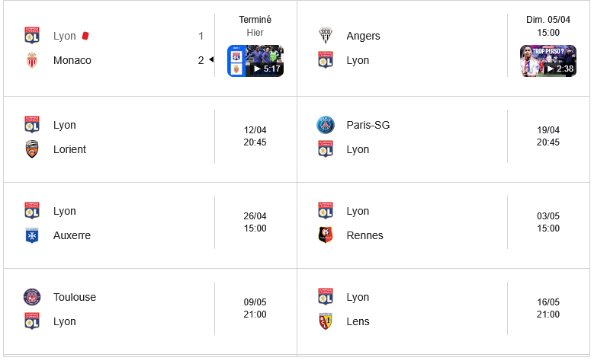Click the Lens club crest
The width and height of the screenshot is (594, 364).
point(326,321)
